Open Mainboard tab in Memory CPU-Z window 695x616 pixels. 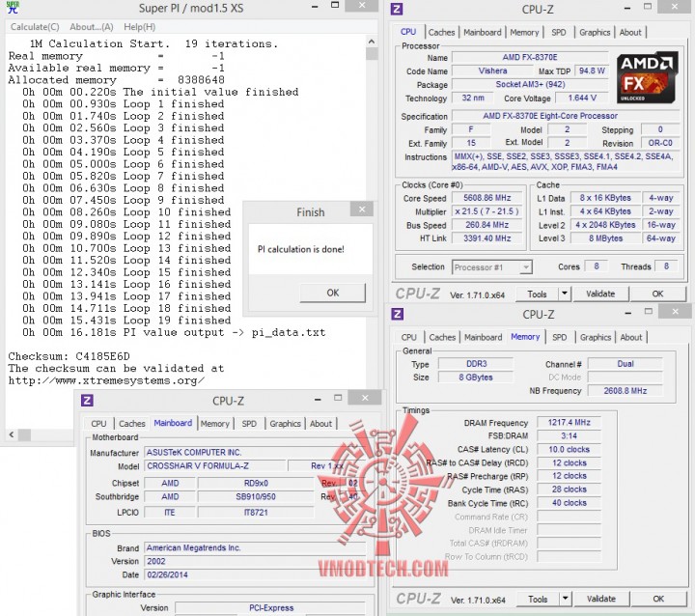click(484, 338)
